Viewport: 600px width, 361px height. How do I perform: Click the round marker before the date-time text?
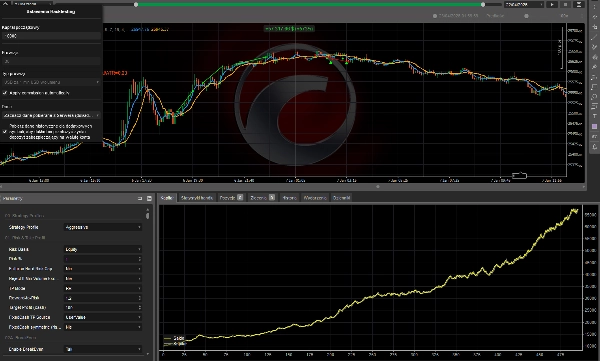tap(435, 16)
